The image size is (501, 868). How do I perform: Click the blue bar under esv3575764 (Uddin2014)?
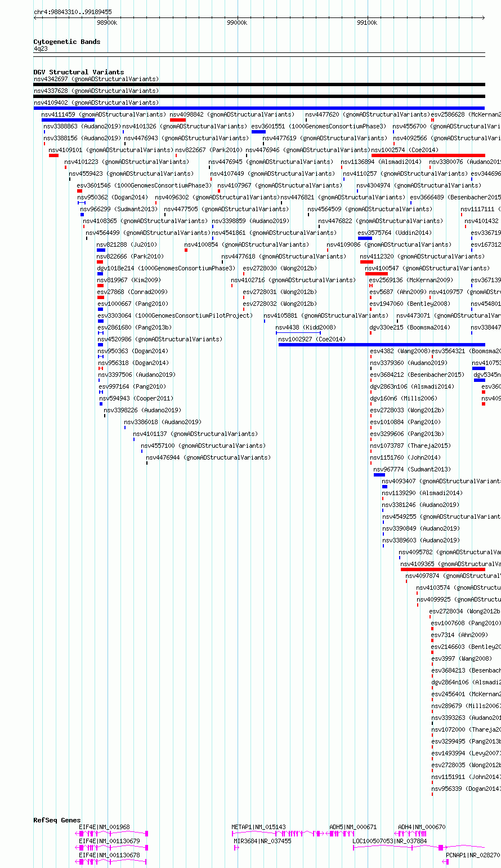pos(365,238)
